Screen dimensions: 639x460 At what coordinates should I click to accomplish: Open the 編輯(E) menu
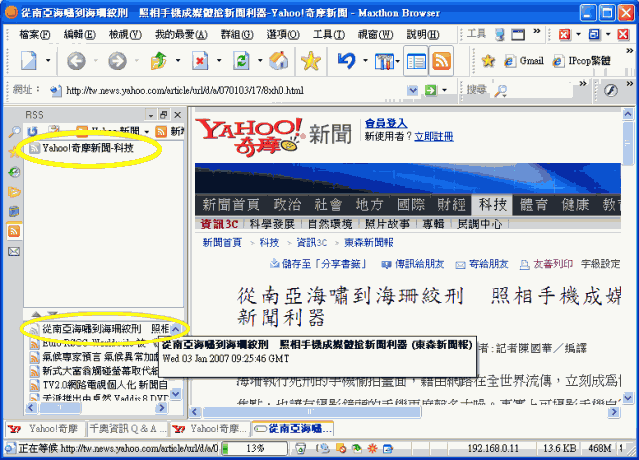[79, 35]
